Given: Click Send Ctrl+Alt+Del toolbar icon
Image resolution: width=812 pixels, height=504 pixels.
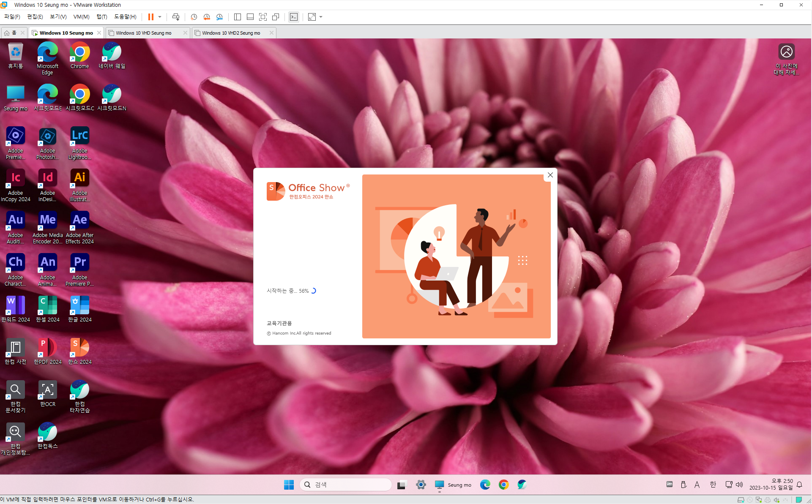Looking at the screenshot, I should pos(176,17).
